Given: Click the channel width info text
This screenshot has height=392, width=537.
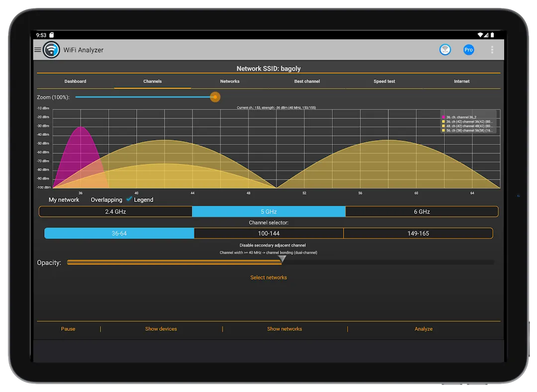Looking at the screenshot, I should tap(268, 253).
